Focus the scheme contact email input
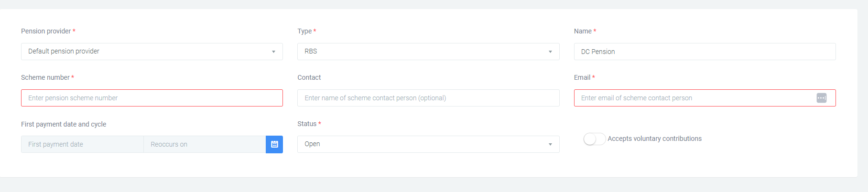The image size is (868, 192). (x=693, y=98)
